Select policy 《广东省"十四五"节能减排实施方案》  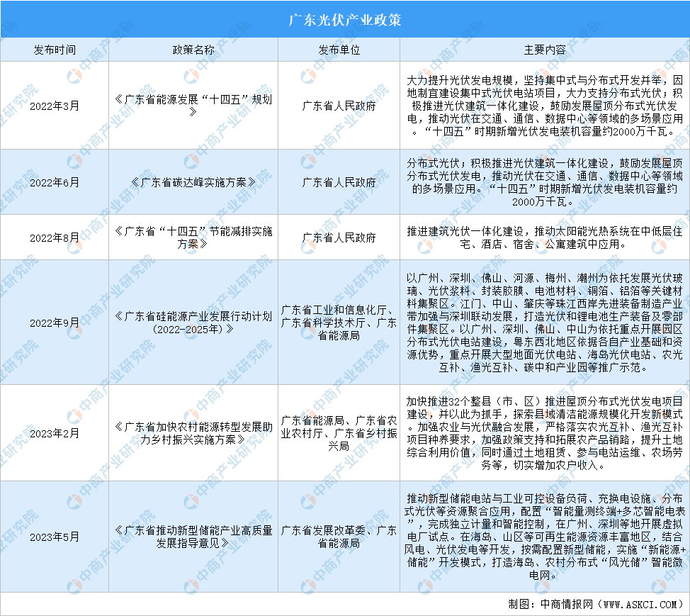[193, 237]
